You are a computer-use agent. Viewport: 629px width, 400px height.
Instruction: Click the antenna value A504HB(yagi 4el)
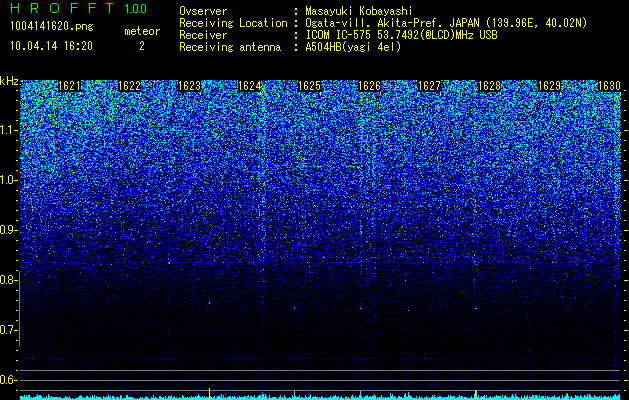coord(353,47)
